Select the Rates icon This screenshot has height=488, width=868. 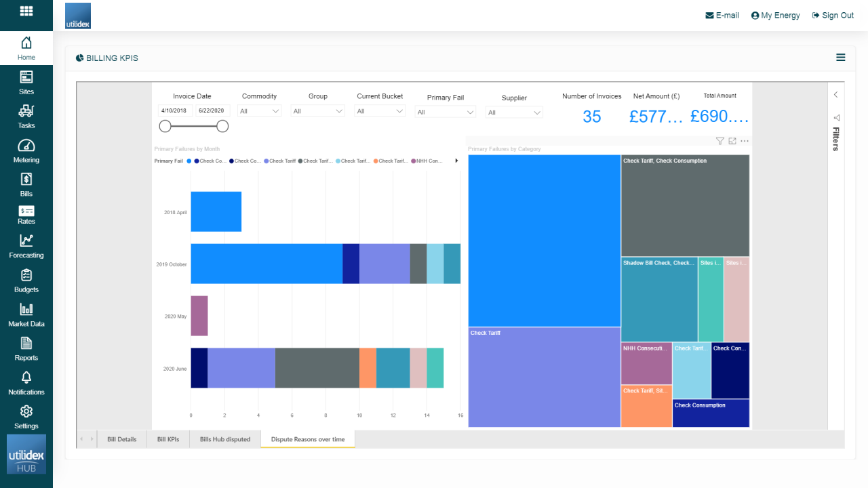pos(26,215)
